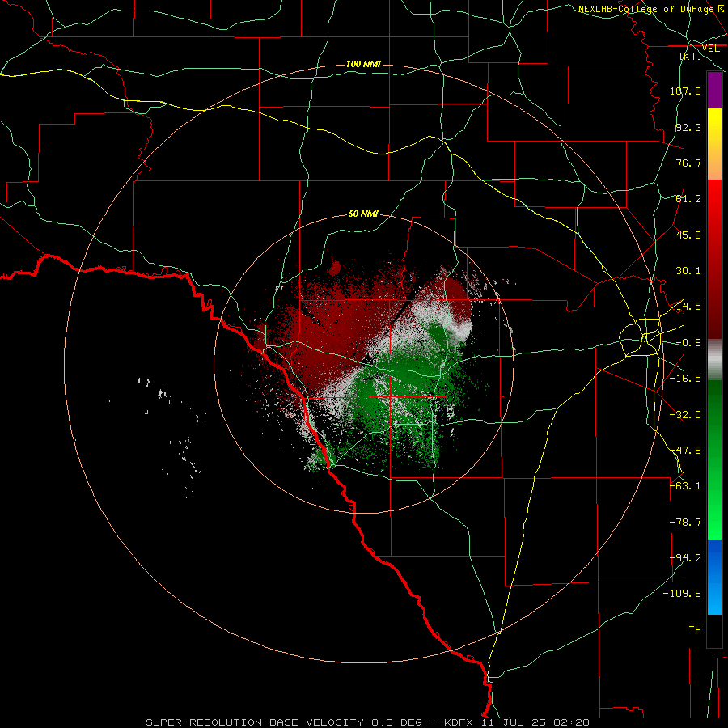
Task: Click the purple segment of the velocity scale
Action: 714,90
